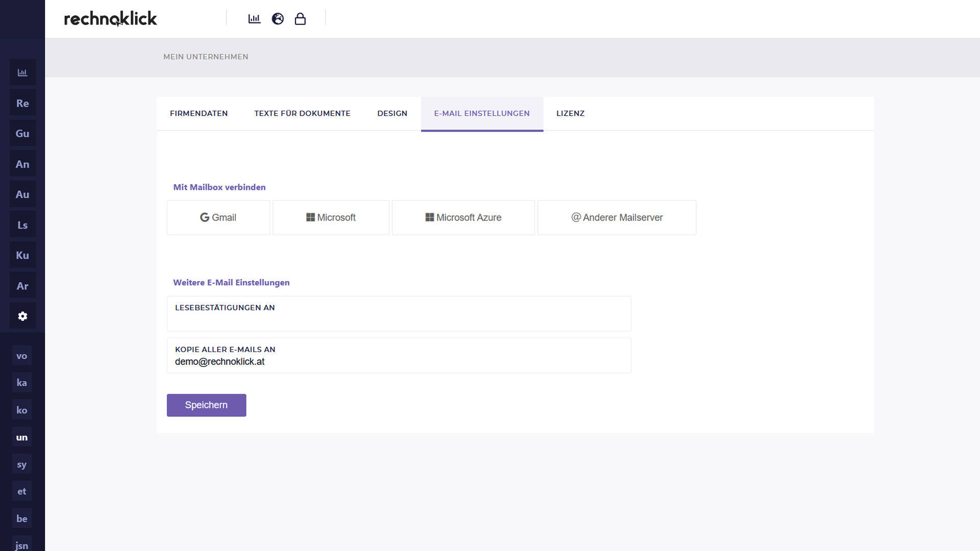980x551 pixels.
Task: Click the padlock icon in top bar
Action: point(300,19)
